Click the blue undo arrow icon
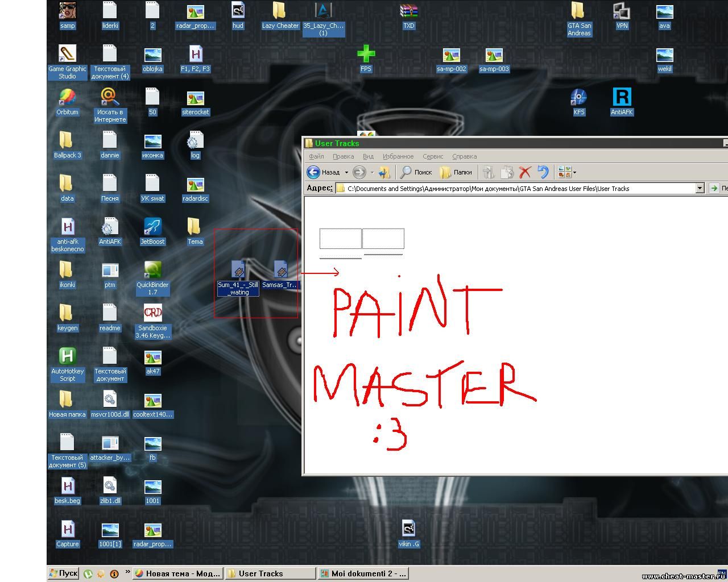The width and height of the screenshot is (728, 582). [x=543, y=172]
